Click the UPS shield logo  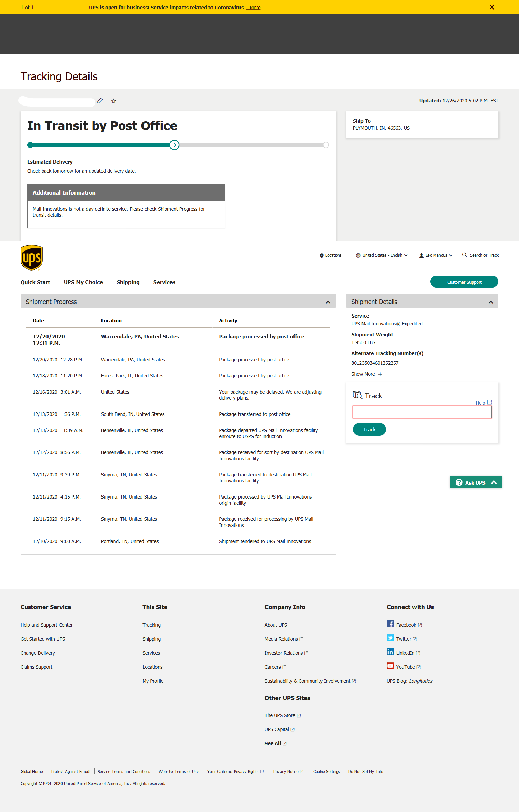[x=31, y=258]
